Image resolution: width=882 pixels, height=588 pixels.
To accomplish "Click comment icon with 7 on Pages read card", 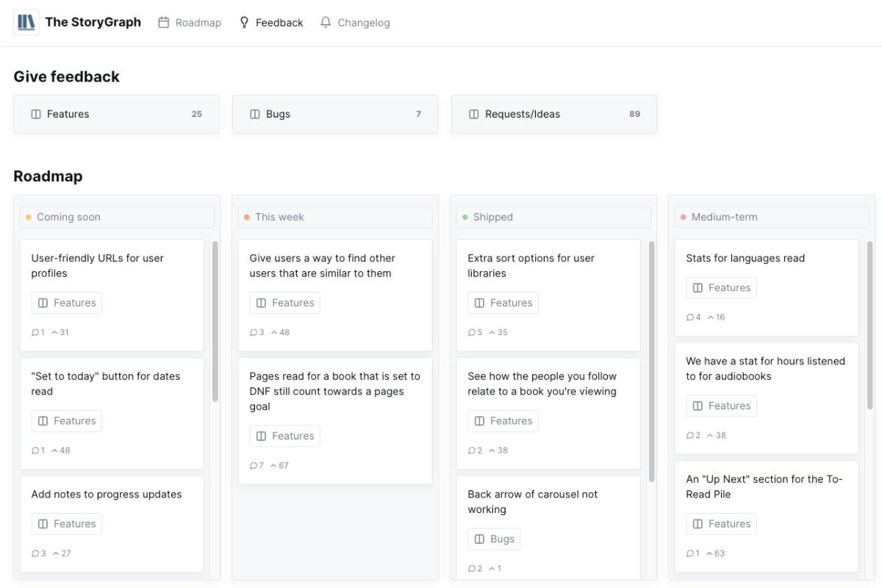I will (x=254, y=465).
